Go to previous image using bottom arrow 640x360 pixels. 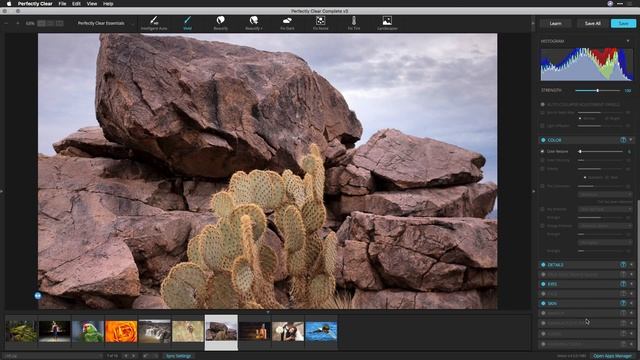pos(126,356)
